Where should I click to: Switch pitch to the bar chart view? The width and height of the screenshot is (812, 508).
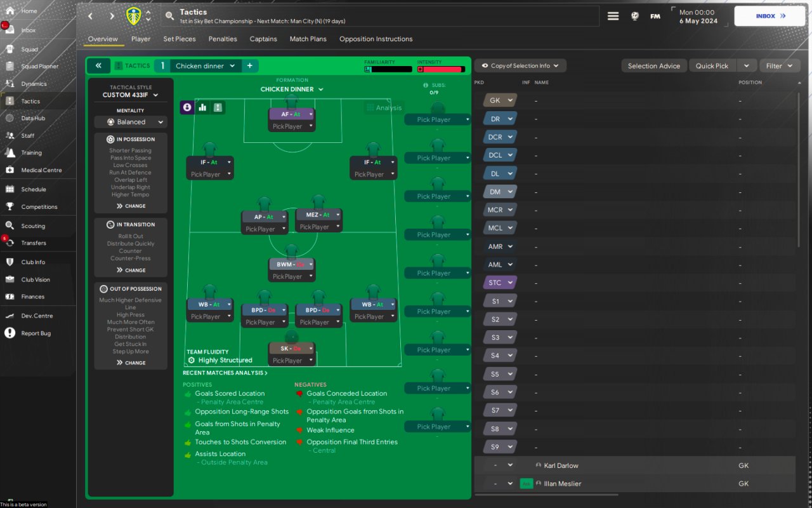203,107
